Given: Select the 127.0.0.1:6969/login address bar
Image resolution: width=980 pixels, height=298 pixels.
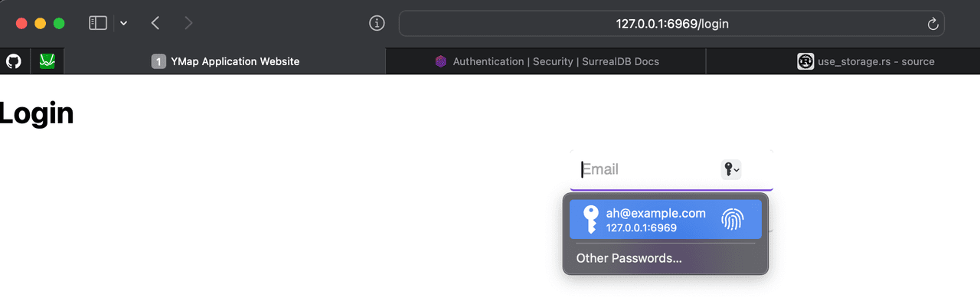Looking at the screenshot, I should pos(671,24).
